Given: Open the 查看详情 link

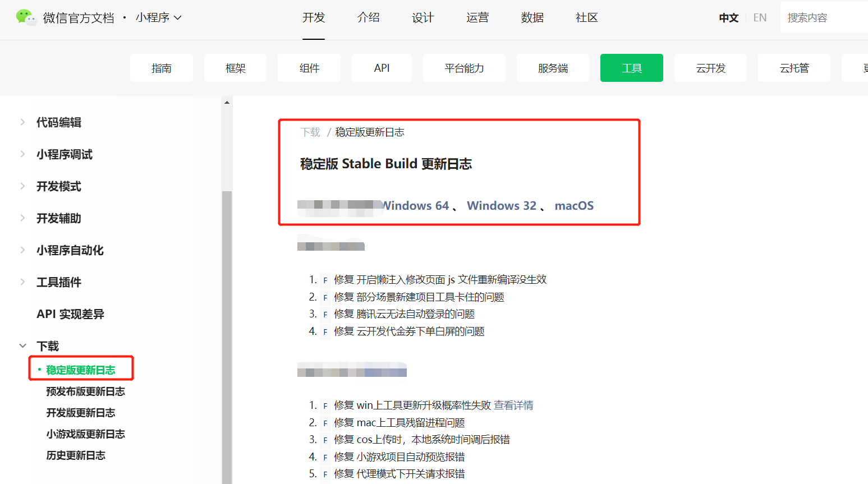Looking at the screenshot, I should click(x=513, y=405).
